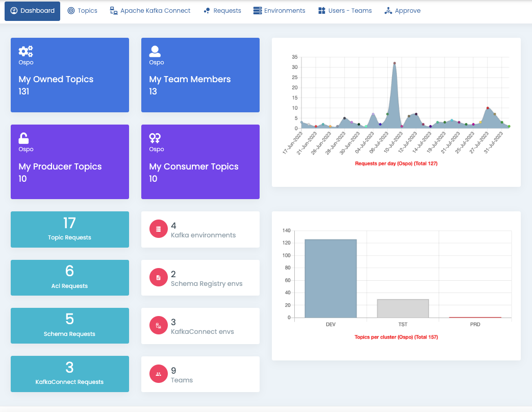
Task: Click the red Kafka environments icon
Action: pos(158,229)
